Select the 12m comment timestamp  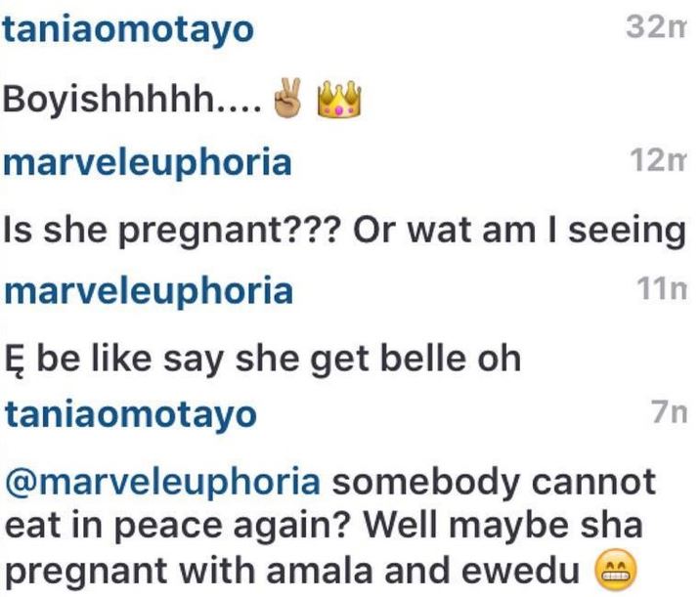click(657, 159)
